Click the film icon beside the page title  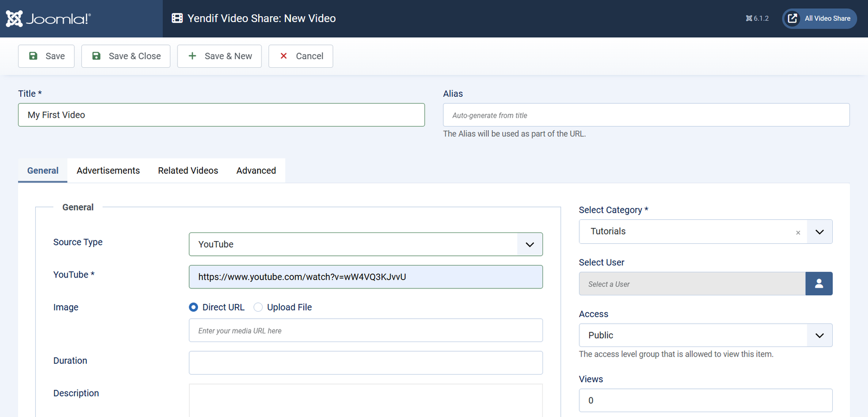[x=177, y=18]
